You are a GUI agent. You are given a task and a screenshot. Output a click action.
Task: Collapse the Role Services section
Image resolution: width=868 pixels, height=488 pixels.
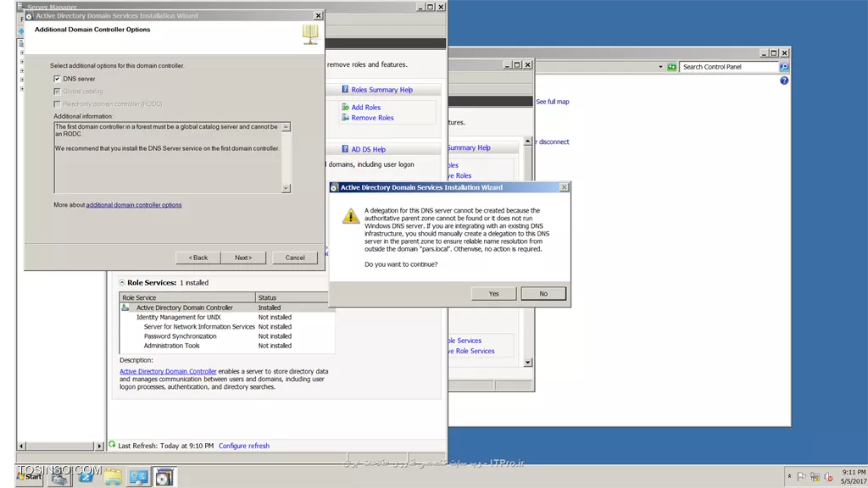(122, 283)
